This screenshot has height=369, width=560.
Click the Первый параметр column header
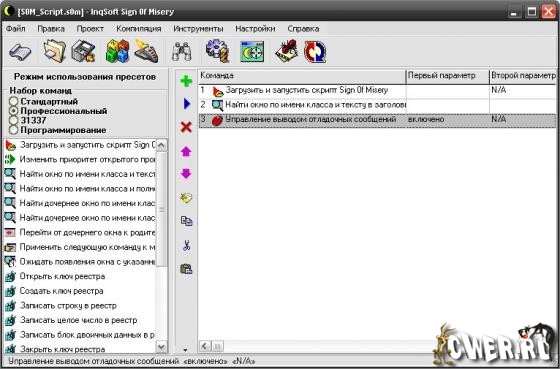pyautogui.click(x=448, y=76)
